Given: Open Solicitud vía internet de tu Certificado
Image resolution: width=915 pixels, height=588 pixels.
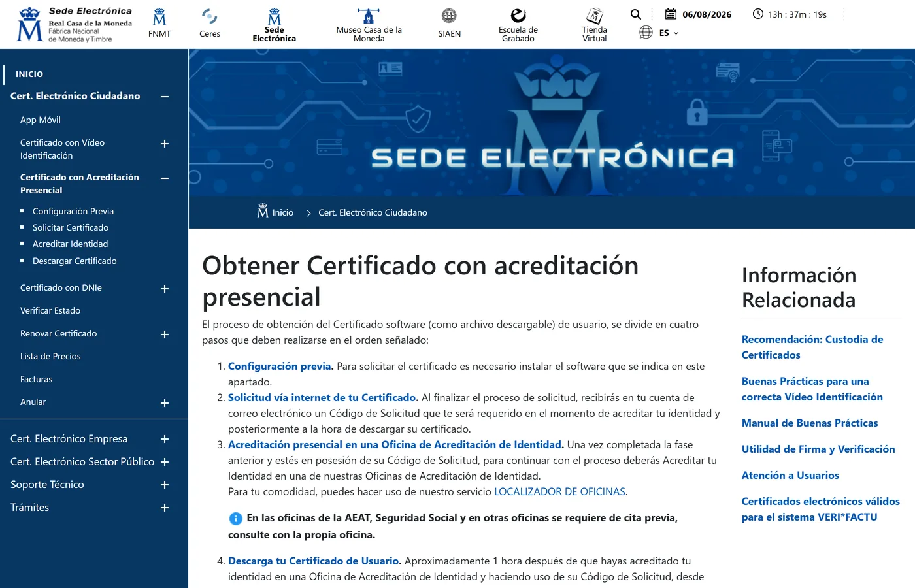Looking at the screenshot, I should 323,398.
